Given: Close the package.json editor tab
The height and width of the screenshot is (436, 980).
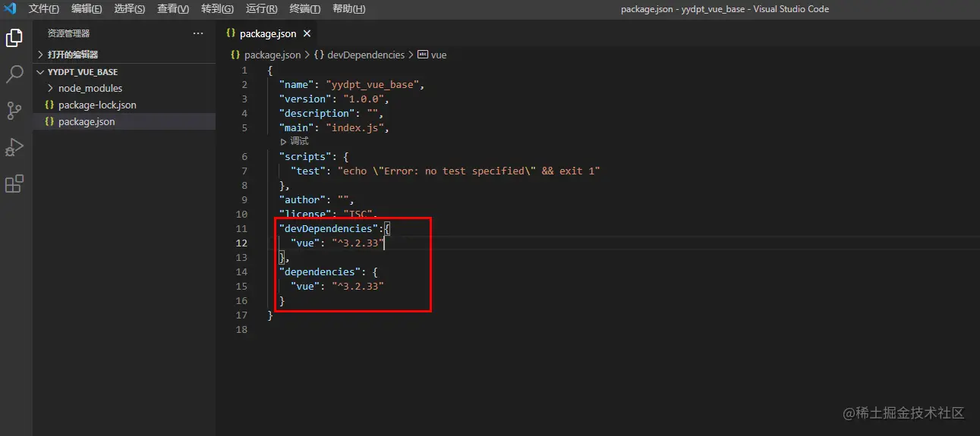Looking at the screenshot, I should click(307, 33).
